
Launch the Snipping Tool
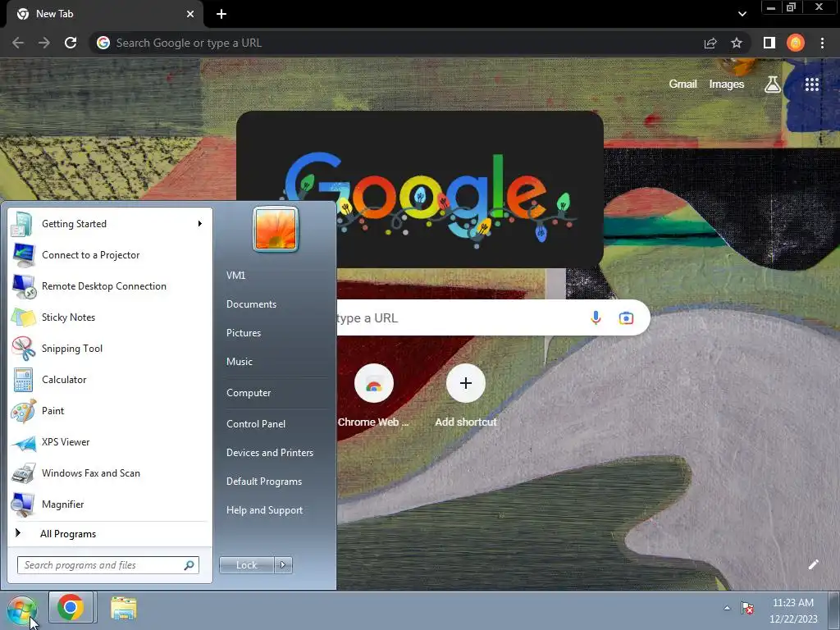point(111,348)
